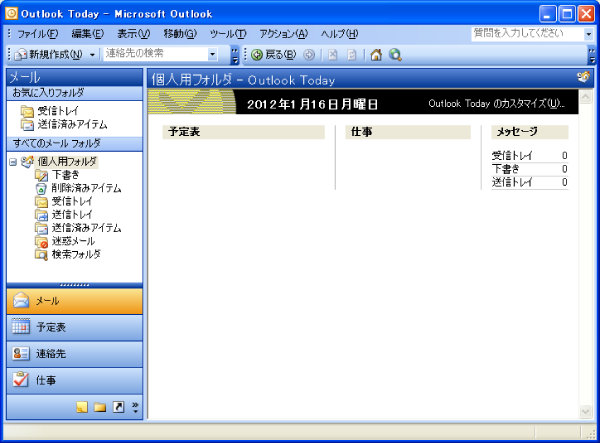The height and width of the screenshot is (443, 600).
Task: Open the アクション(A) menu
Action: tap(284, 34)
